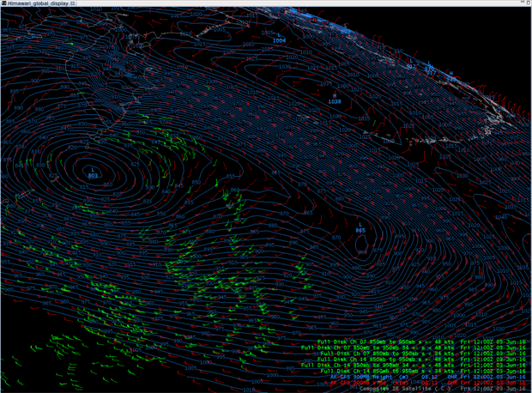Toggle Composite IR Satellite legend entry
This screenshot has width=532, height=393.
tap(443, 388)
